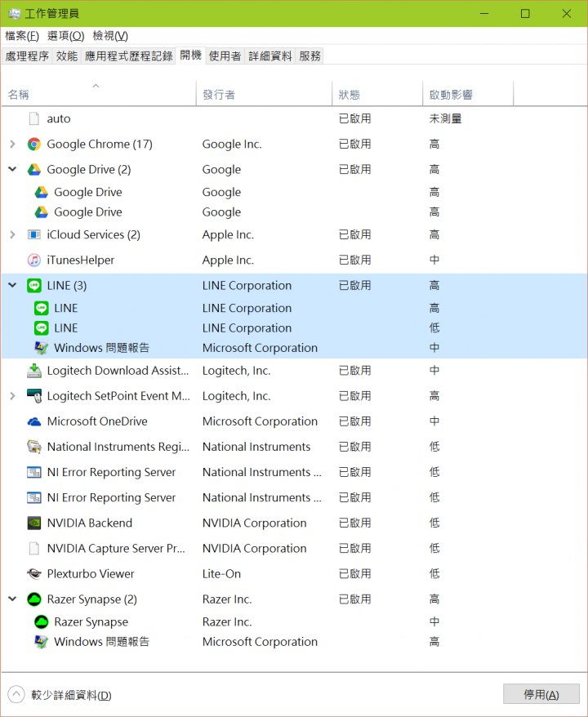Image resolution: width=588 pixels, height=717 pixels.
Task: Click the NVIDIA Capture Server file icon
Action: [x=33, y=548]
